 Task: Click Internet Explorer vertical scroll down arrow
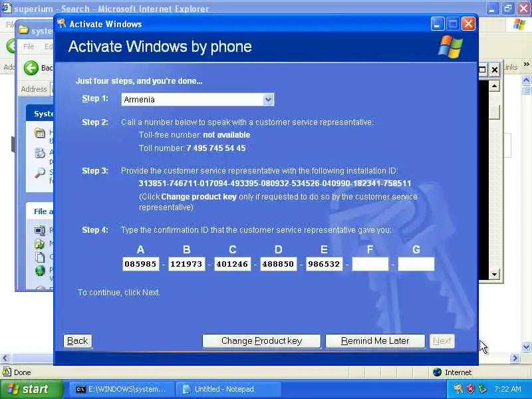(x=526, y=346)
